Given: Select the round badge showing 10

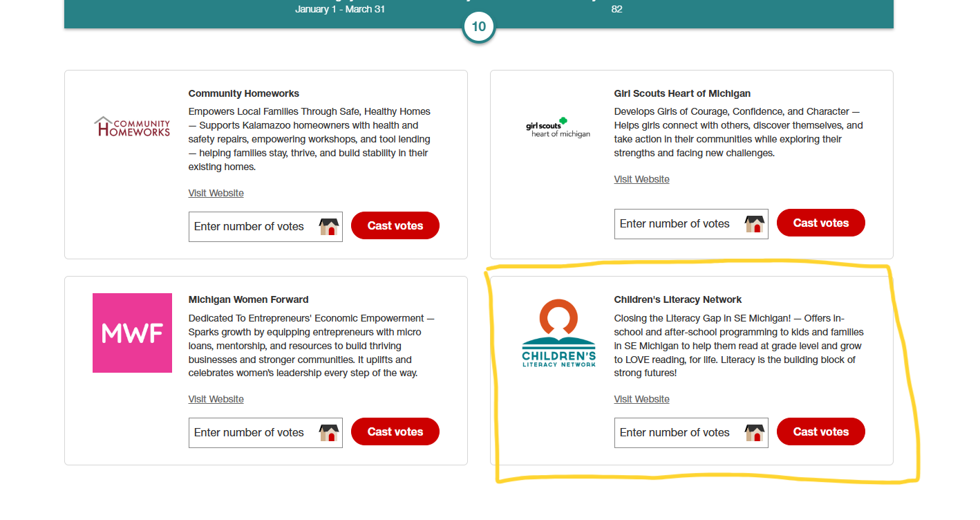Looking at the screenshot, I should tap(479, 27).
